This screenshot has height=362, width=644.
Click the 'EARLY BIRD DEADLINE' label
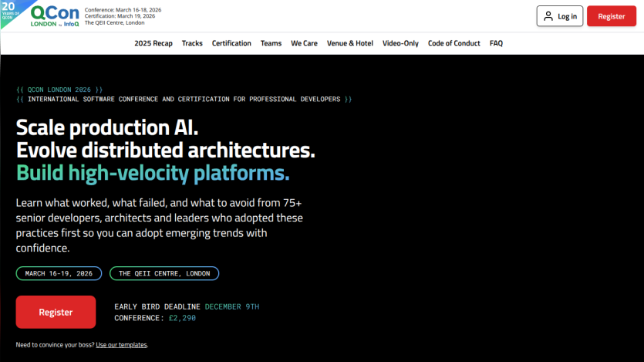coord(157,306)
